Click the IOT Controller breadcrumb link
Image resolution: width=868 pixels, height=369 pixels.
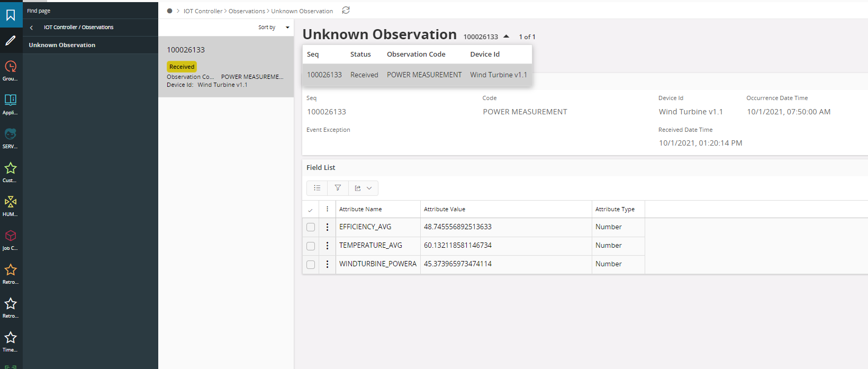click(x=203, y=11)
